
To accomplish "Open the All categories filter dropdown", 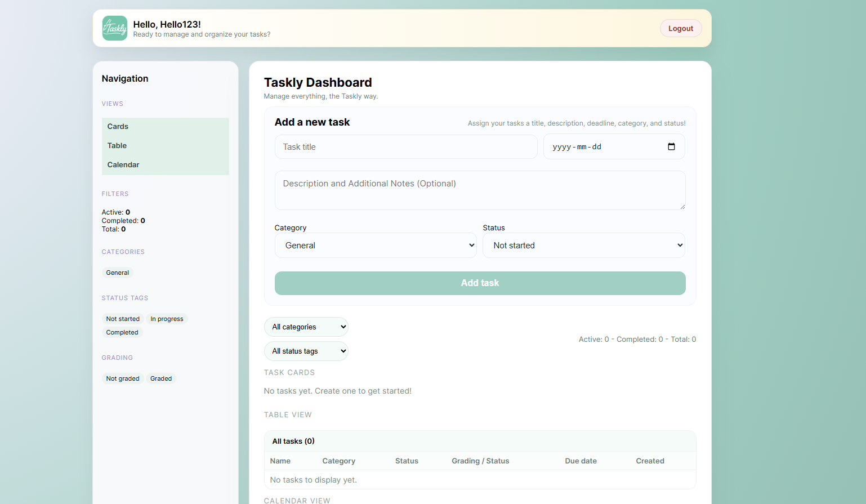I will coord(306,327).
